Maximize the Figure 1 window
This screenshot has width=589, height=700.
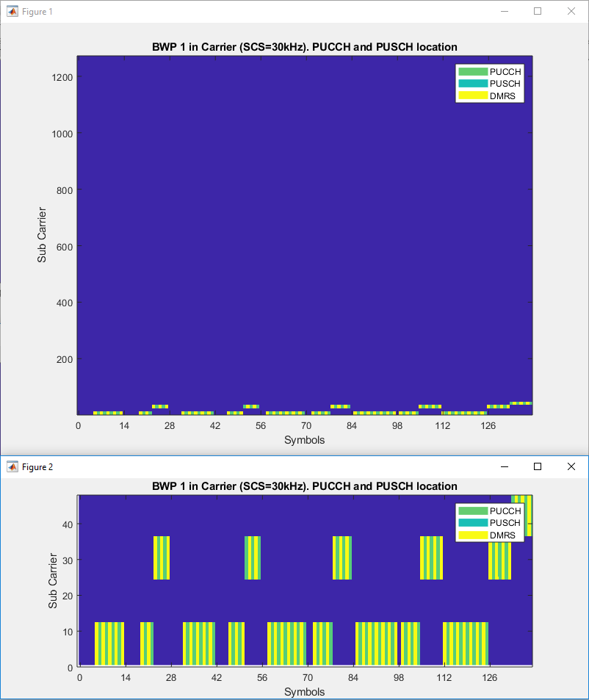[x=538, y=12]
